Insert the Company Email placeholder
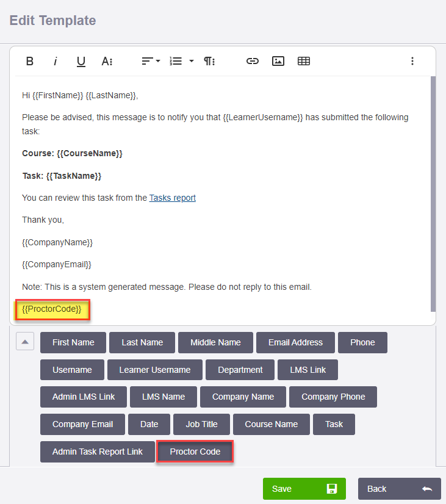The image size is (446, 504). coord(82,424)
